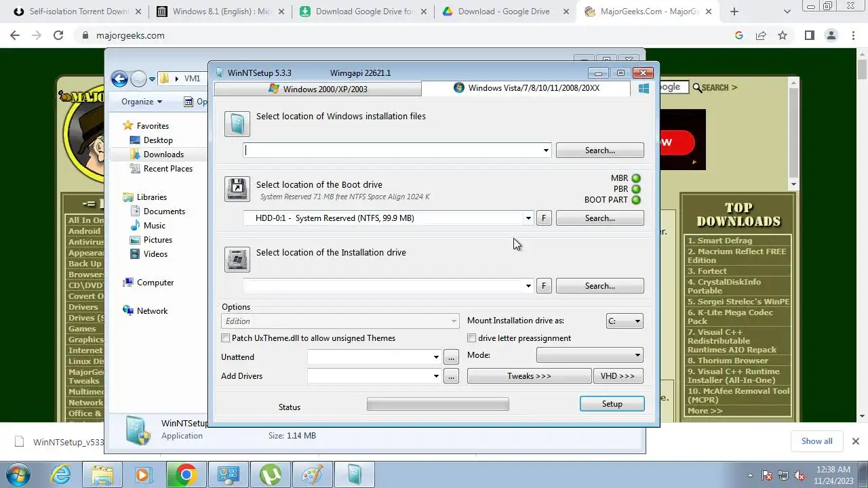This screenshot has width=868, height=488.
Task: Open File Explorer from the taskbar
Action: coord(102,474)
